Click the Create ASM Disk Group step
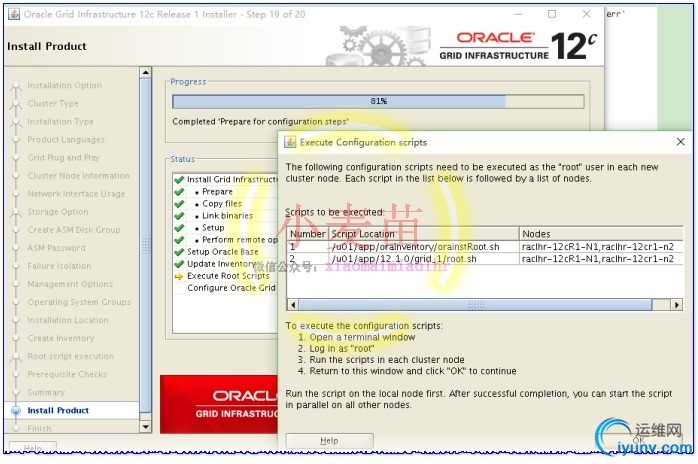 coord(73,230)
